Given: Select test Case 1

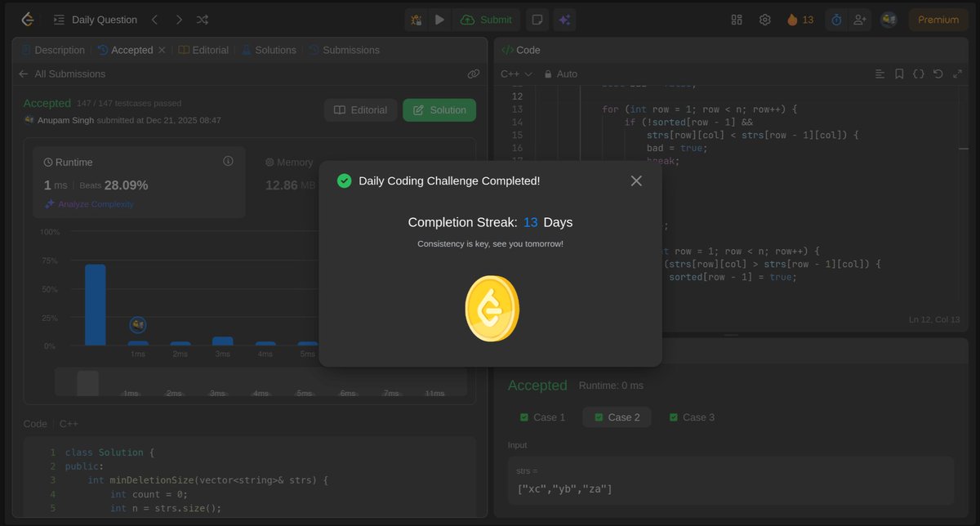Looking at the screenshot, I should 542,417.
